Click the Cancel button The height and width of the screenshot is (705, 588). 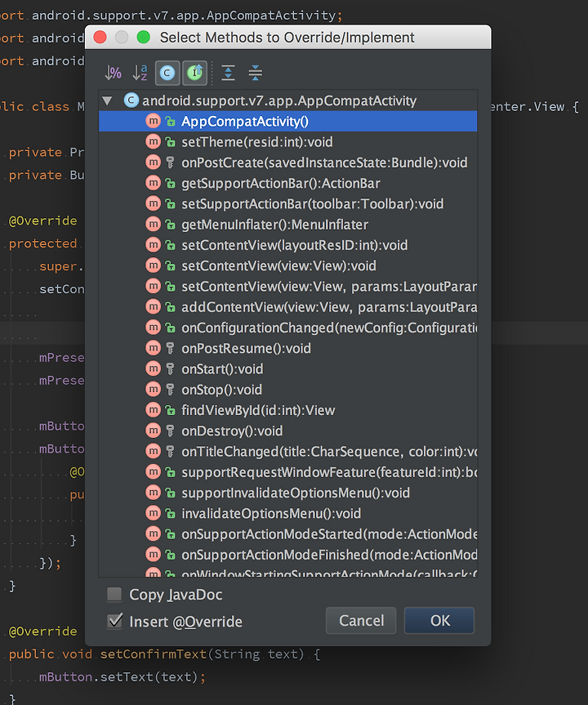point(361,621)
